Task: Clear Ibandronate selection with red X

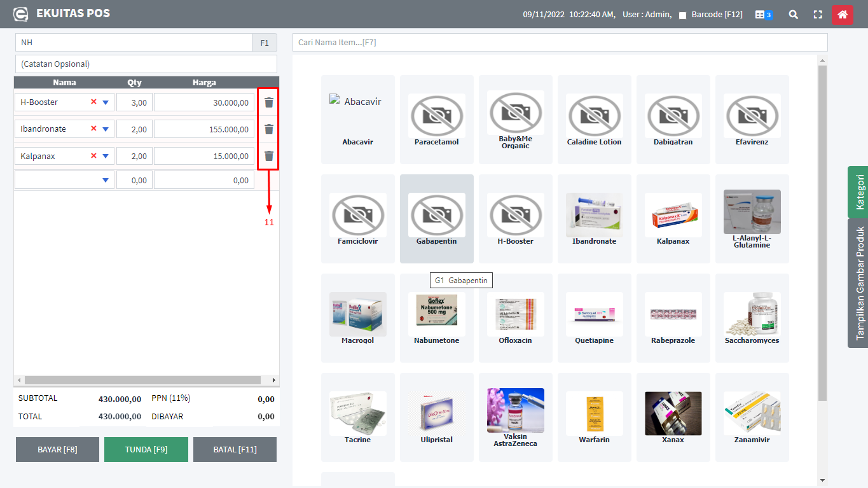Action: [x=93, y=129]
